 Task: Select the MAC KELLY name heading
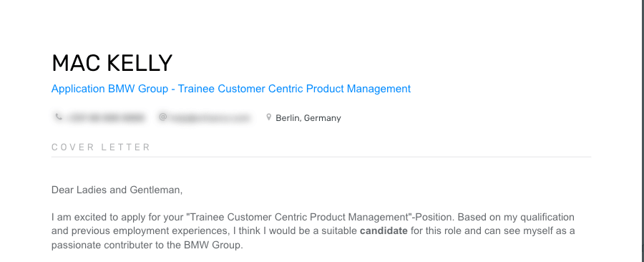(x=112, y=63)
